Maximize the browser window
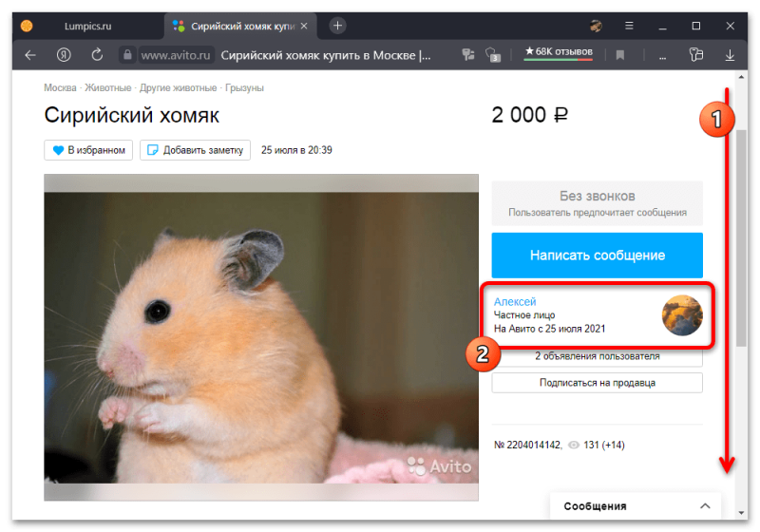 tap(696, 26)
